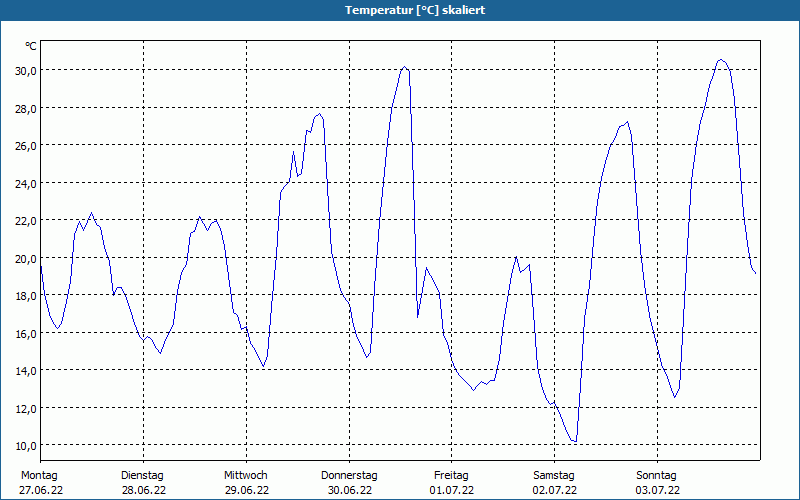Click the °C unit label
Image resolution: width=800 pixels, height=500 pixels.
31,46
